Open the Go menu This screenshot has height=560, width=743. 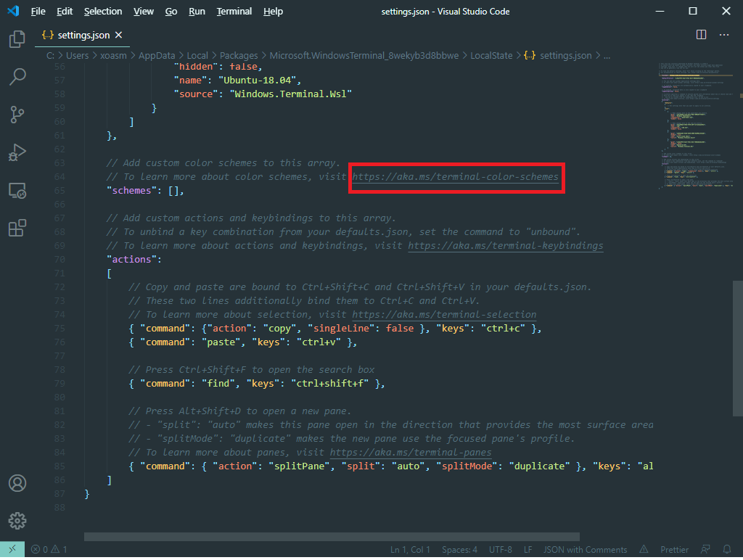(x=171, y=12)
